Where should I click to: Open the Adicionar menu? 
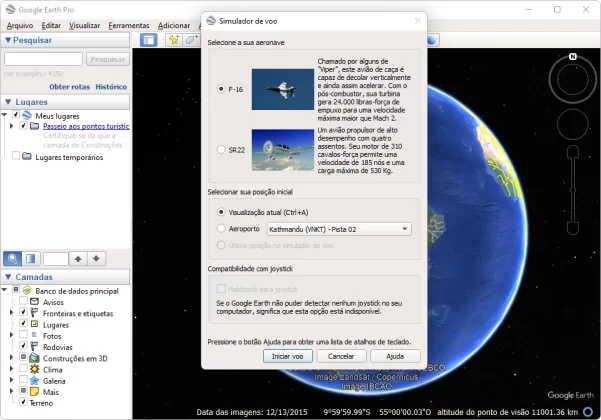(174, 25)
